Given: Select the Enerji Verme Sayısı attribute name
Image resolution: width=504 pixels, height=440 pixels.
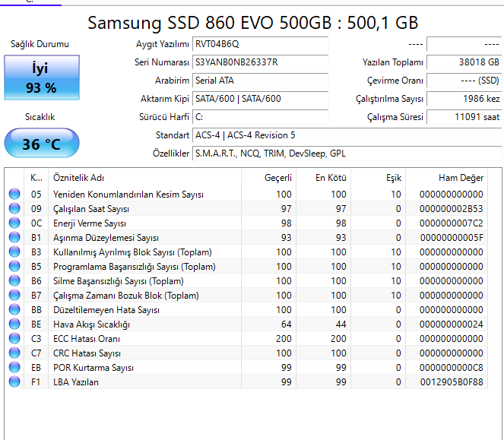Looking at the screenshot, I should (90, 223).
